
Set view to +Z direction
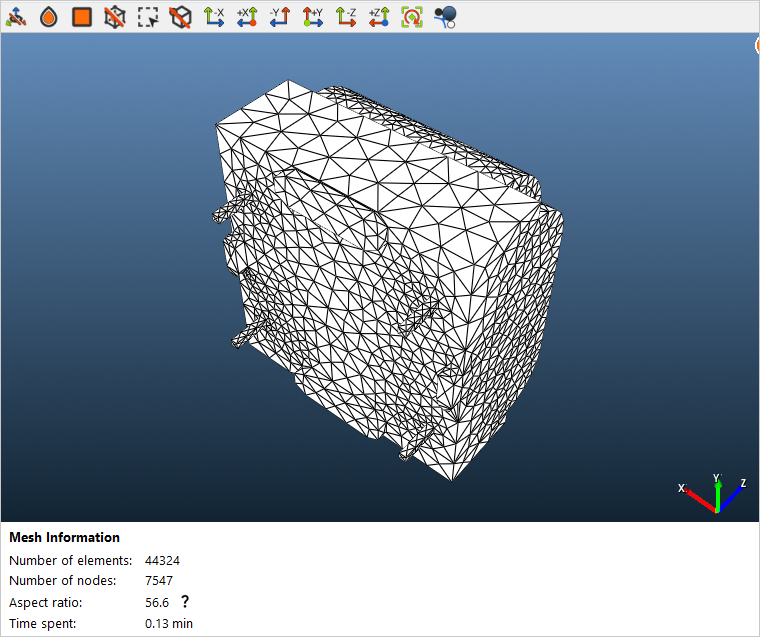click(x=379, y=17)
